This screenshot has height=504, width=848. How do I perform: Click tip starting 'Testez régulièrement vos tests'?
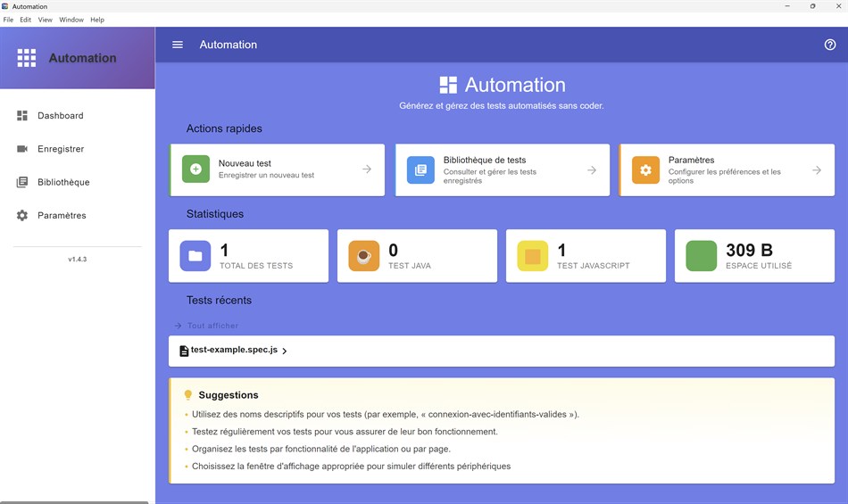tap(345, 432)
